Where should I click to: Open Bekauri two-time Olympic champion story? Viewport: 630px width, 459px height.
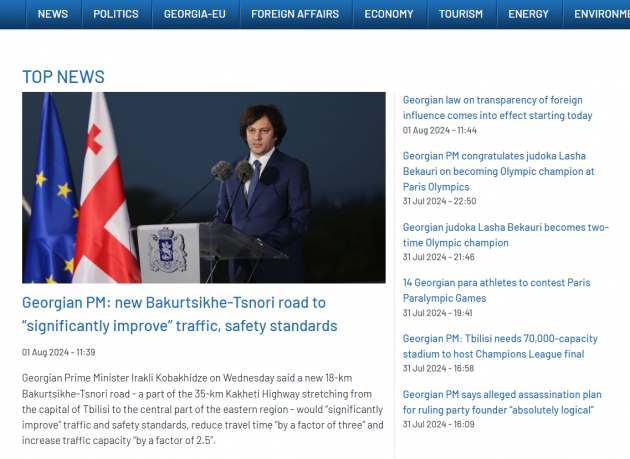click(505, 235)
